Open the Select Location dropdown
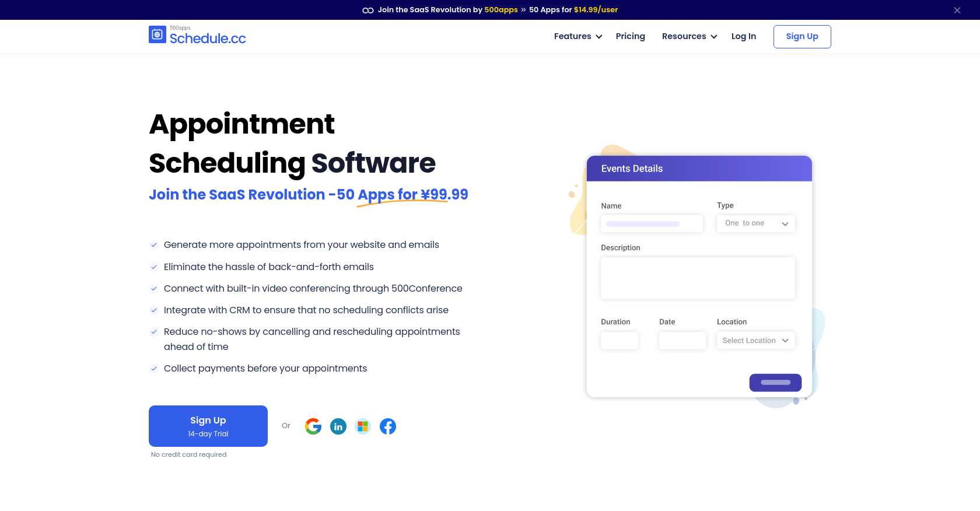 pos(756,341)
